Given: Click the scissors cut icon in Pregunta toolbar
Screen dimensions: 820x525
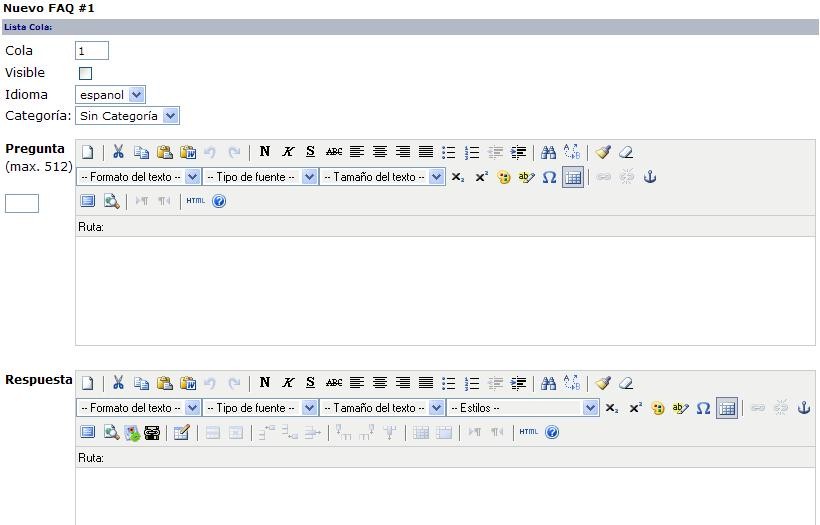Looking at the screenshot, I should [x=118, y=153].
